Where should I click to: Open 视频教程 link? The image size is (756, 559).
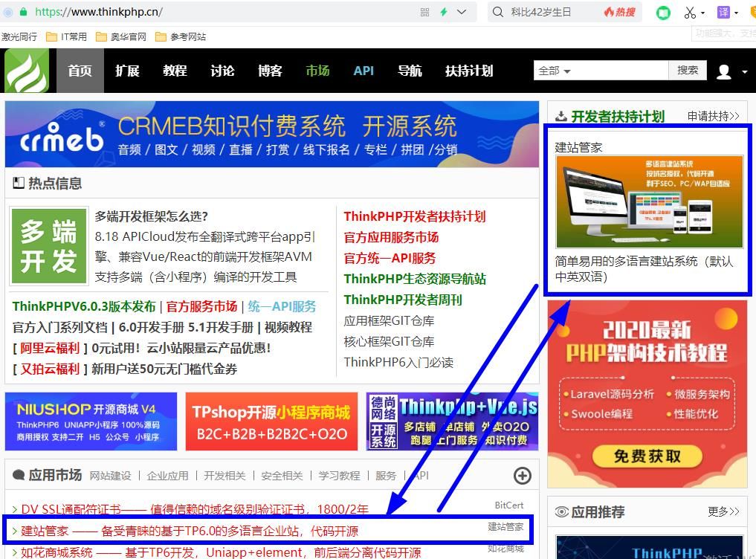click(288, 327)
